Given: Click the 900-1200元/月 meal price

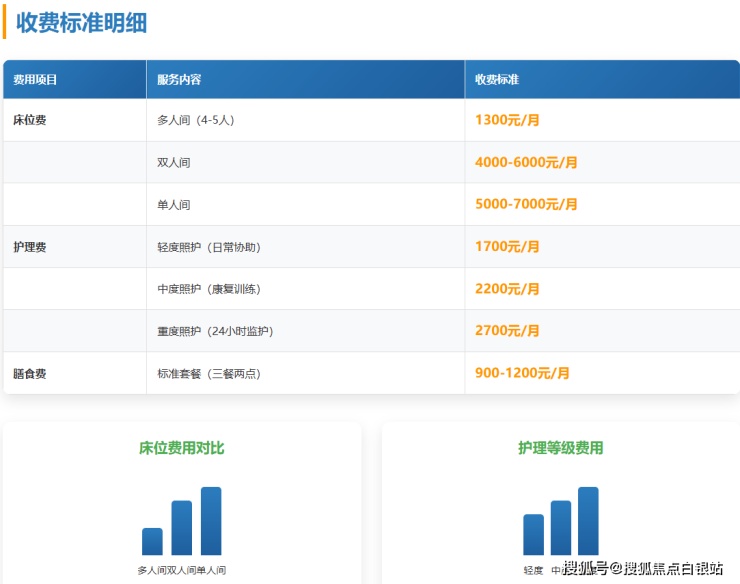Looking at the screenshot, I should (x=522, y=373).
